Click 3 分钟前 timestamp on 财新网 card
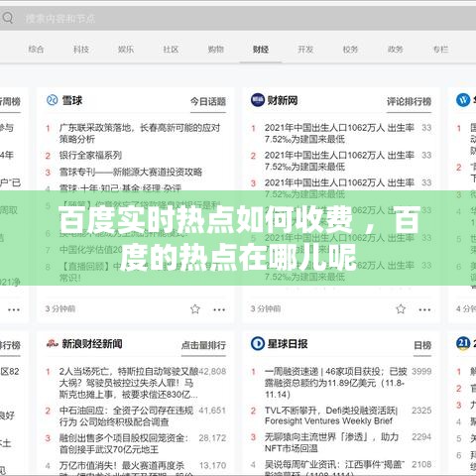Viewport: 476px width, 476px height. [x=266, y=308]
